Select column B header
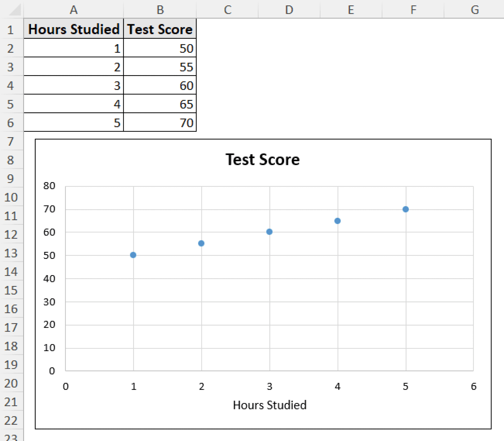Screen dimensions: 504x441 coord(160,9)
